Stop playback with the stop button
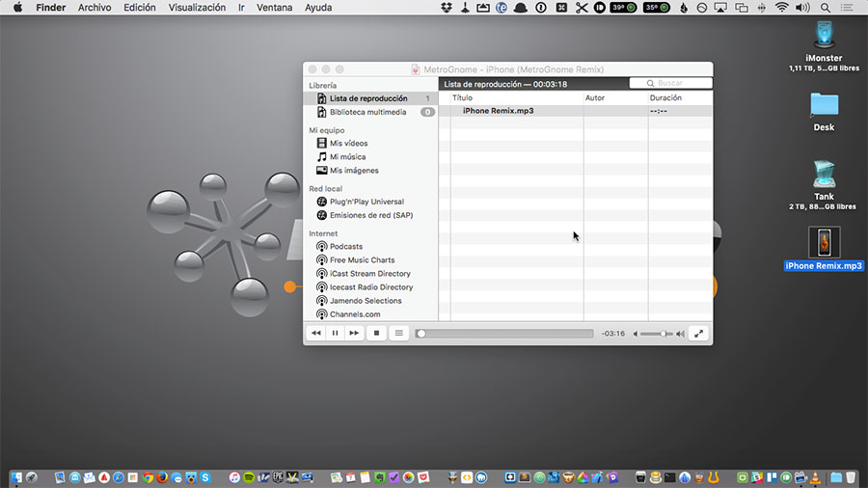The height and width of the screenshot is (488, 868). coord(376,333)
